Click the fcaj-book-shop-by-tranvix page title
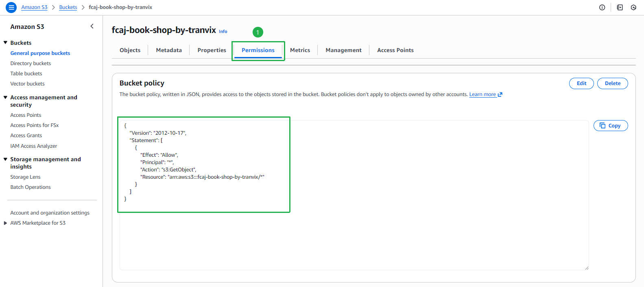Image resolution: width=644 pixels, height=287 pixels. tap(164, 30)
